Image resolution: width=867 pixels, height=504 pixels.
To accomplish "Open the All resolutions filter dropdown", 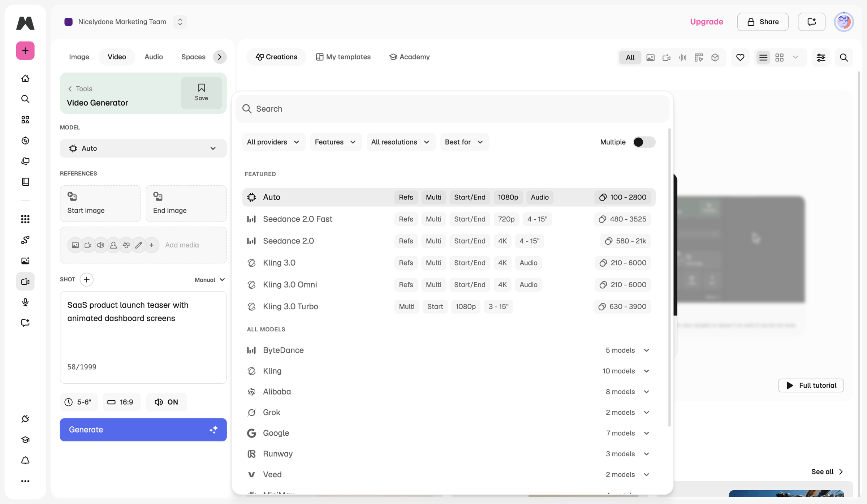I will pos(401,142).
